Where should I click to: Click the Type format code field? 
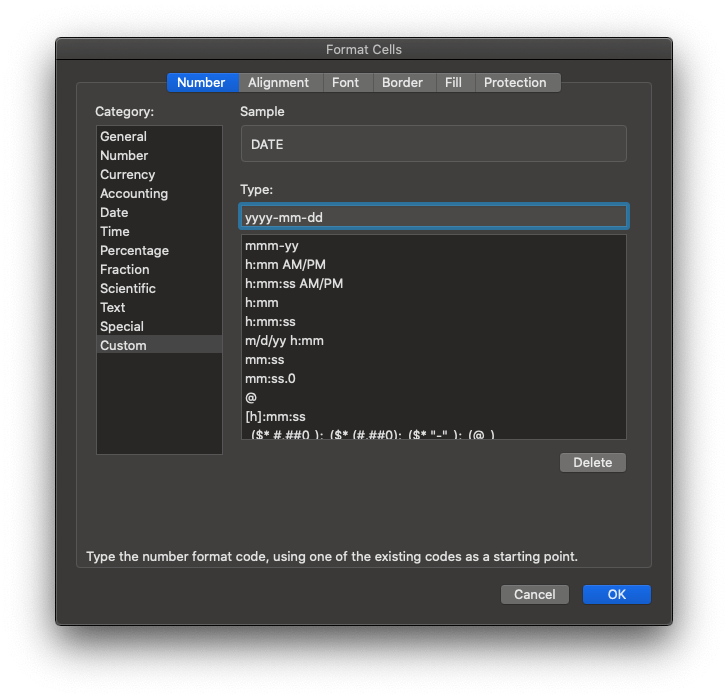coord(433,217)
